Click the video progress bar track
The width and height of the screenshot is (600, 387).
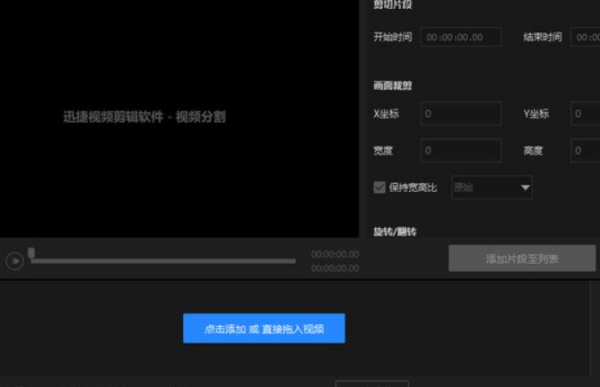pos(163,261)
